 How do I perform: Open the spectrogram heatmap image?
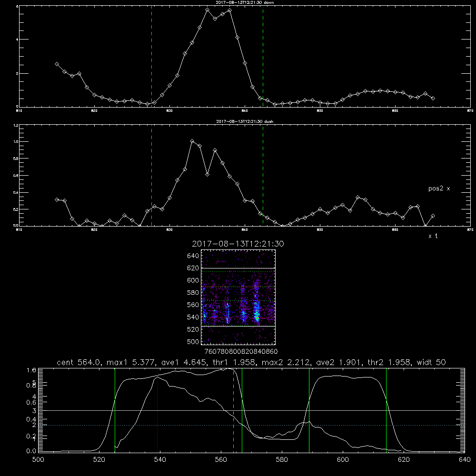[238, 297]
